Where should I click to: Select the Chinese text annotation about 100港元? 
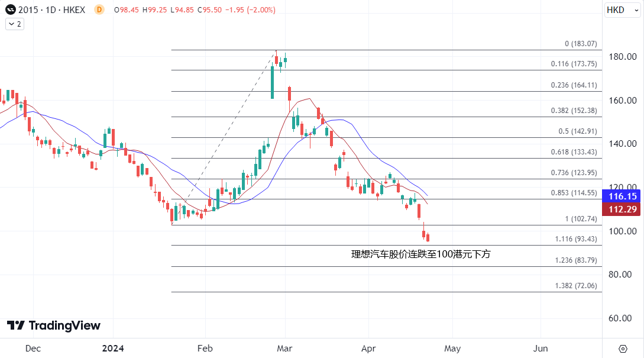[x=420, y=254]
